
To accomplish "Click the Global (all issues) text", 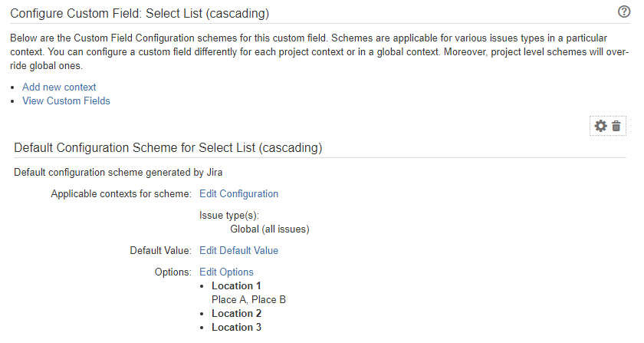I will tap(269, 229).
